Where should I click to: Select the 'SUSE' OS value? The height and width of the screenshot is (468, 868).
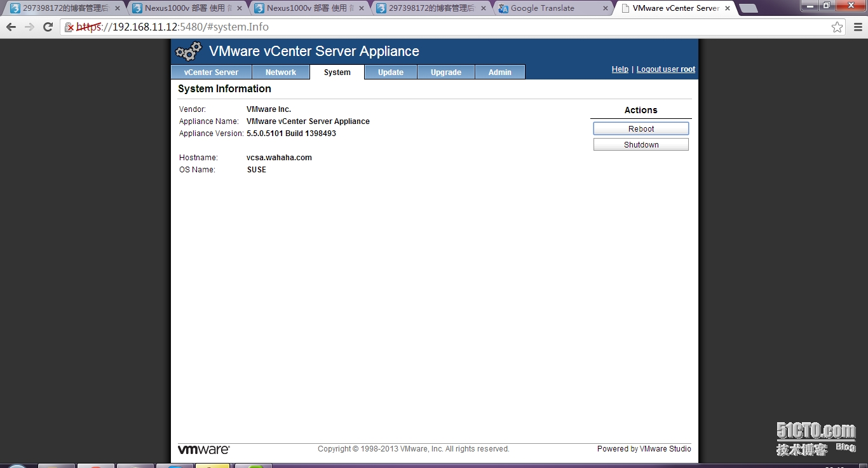[x=257, y=170]
